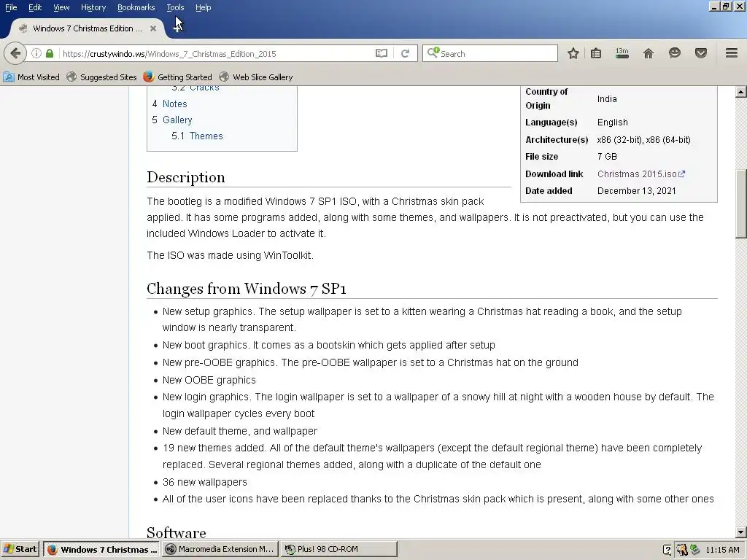The image size is (747, 560).
Task: Open a new tab with plus button
Action: (177, 28)
